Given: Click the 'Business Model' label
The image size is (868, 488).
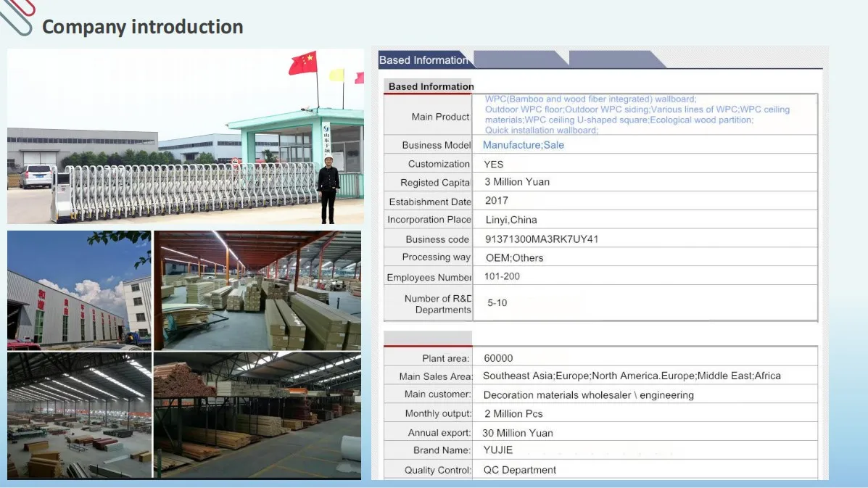Looking at the screenshot, I should pyautogui.click(x=437, y=145).
